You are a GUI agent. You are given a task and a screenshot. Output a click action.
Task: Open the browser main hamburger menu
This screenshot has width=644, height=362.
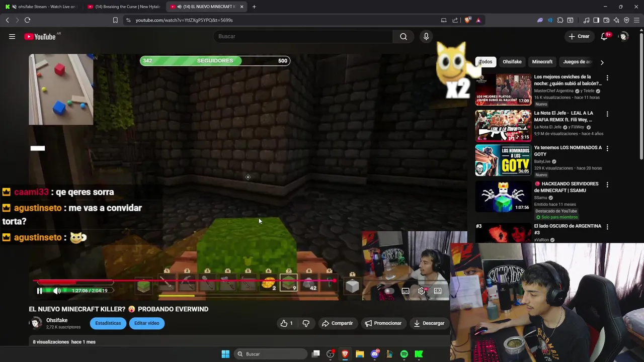coord(636,20)
